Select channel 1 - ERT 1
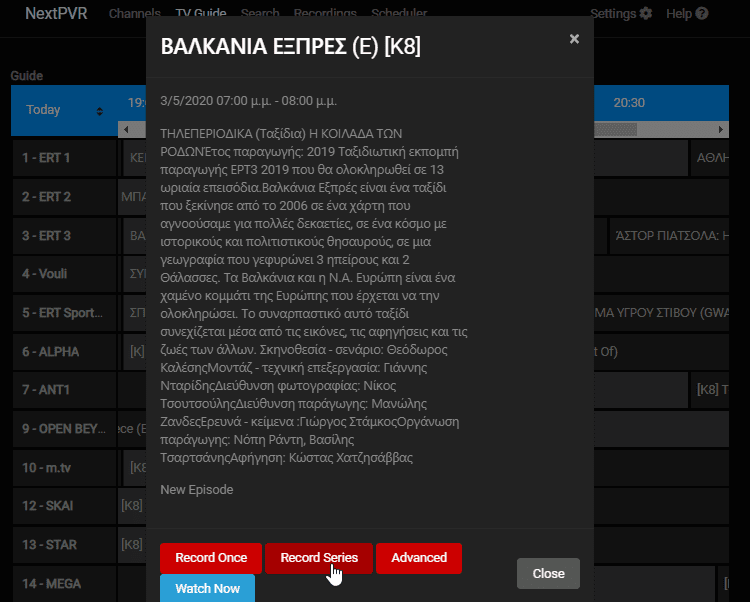The image size is (750, 602). click(x=64, y=158)
